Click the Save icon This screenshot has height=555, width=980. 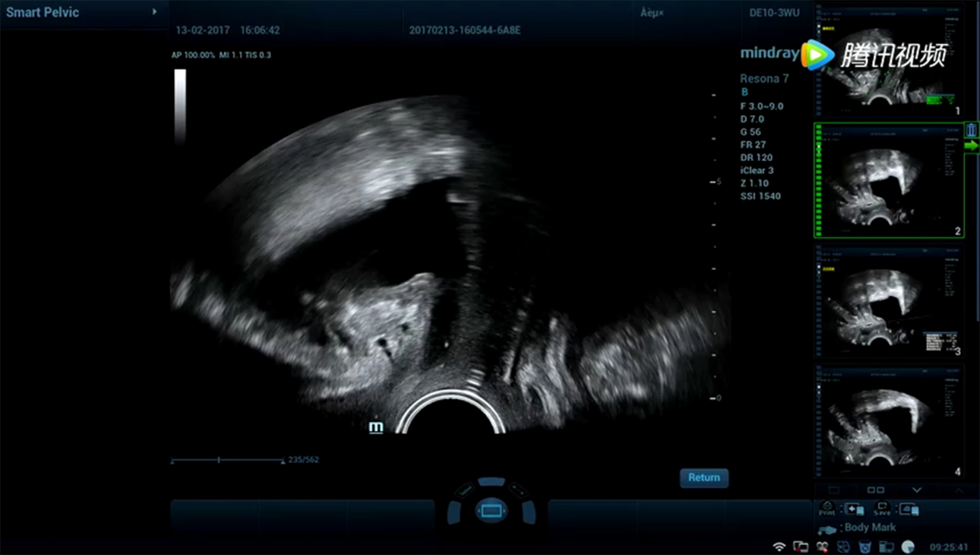tap(882, 508)
